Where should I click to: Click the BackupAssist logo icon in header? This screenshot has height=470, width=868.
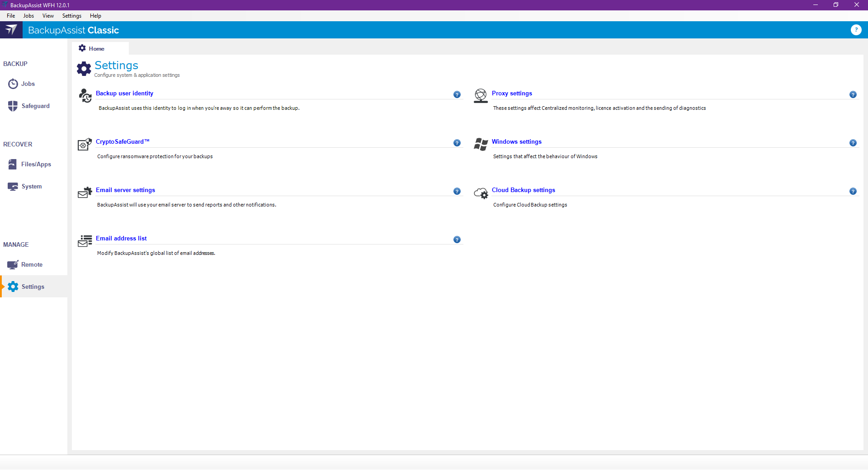click(11, 30)
